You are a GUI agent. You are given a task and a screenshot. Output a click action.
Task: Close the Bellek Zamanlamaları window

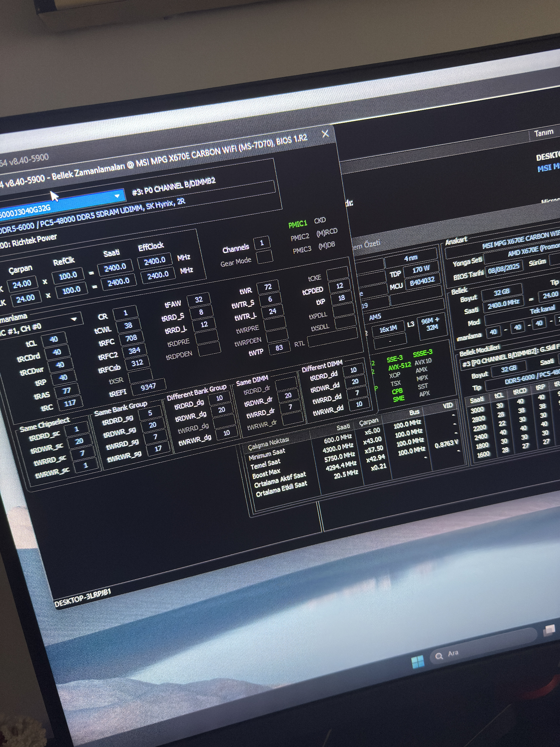tap(325, 134)
